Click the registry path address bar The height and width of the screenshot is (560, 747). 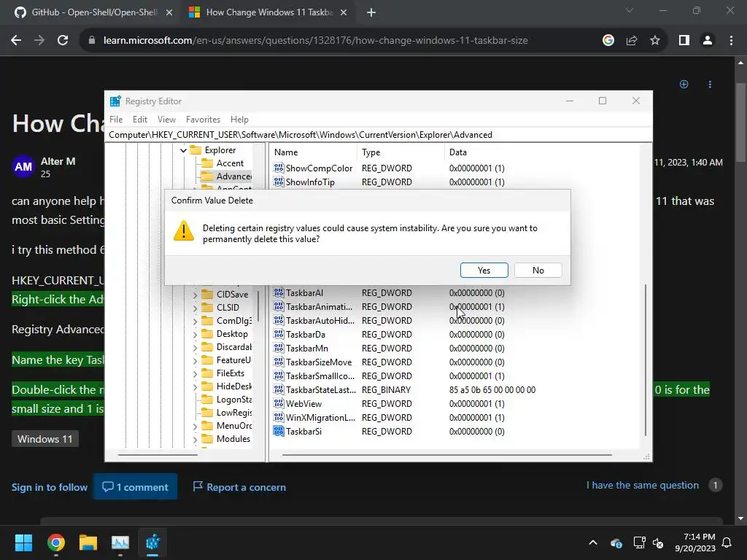[379, 135]
